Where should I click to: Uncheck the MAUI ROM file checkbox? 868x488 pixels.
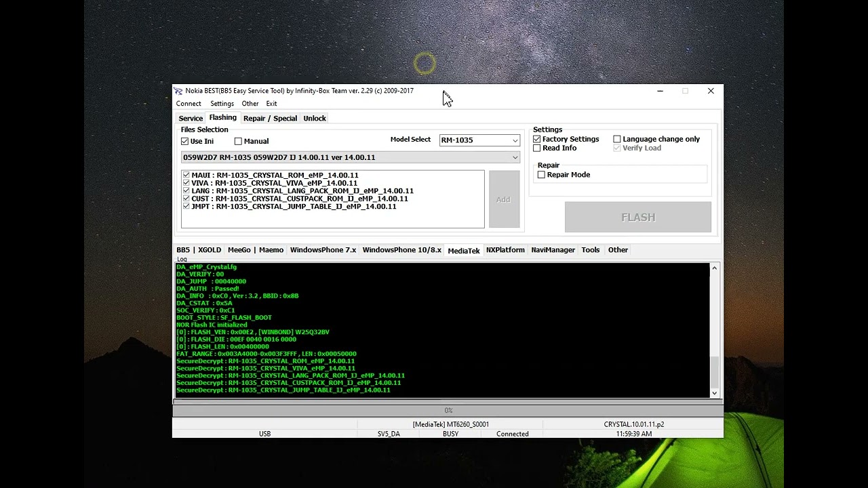(186, 175)
